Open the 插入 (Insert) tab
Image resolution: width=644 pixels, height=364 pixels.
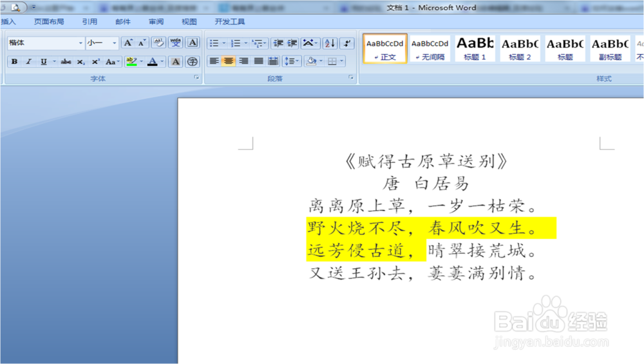point(8,22)
